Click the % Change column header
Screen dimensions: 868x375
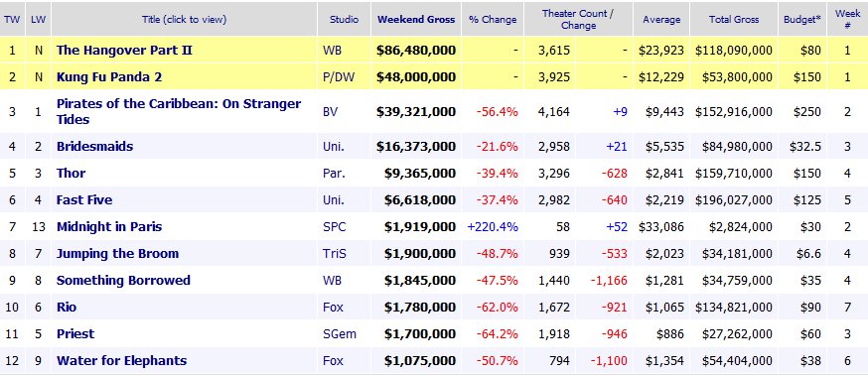(493, 20)
